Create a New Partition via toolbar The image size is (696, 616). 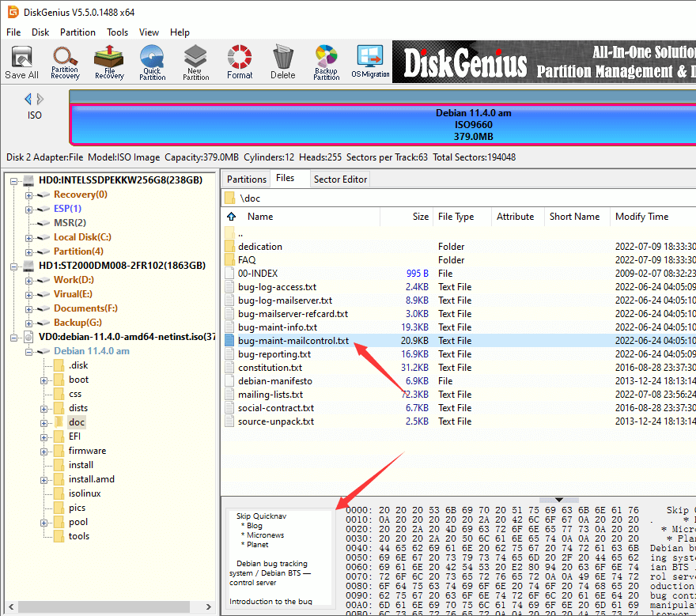[195, 62]
